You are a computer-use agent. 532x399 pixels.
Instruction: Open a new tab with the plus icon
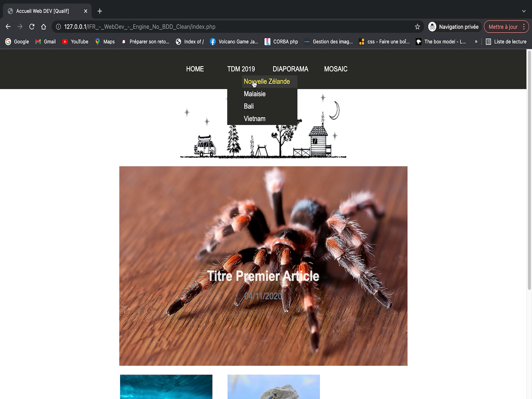(x=100, y=11)
